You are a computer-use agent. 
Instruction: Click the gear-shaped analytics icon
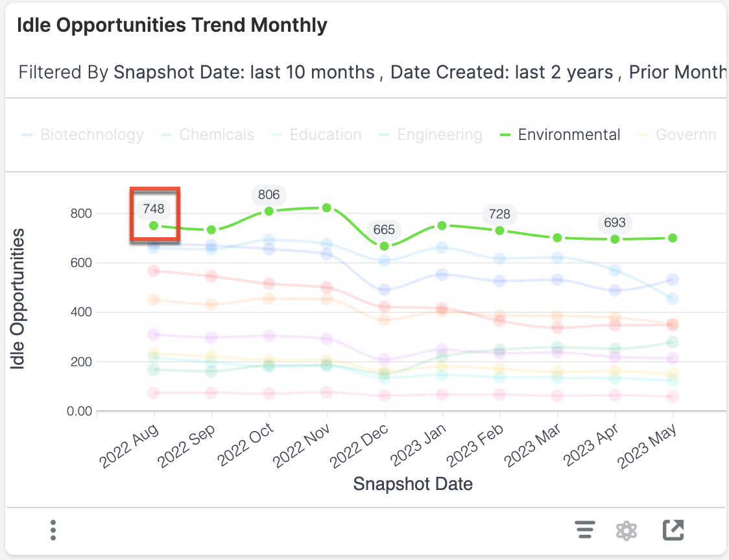(x=627, y=530)
